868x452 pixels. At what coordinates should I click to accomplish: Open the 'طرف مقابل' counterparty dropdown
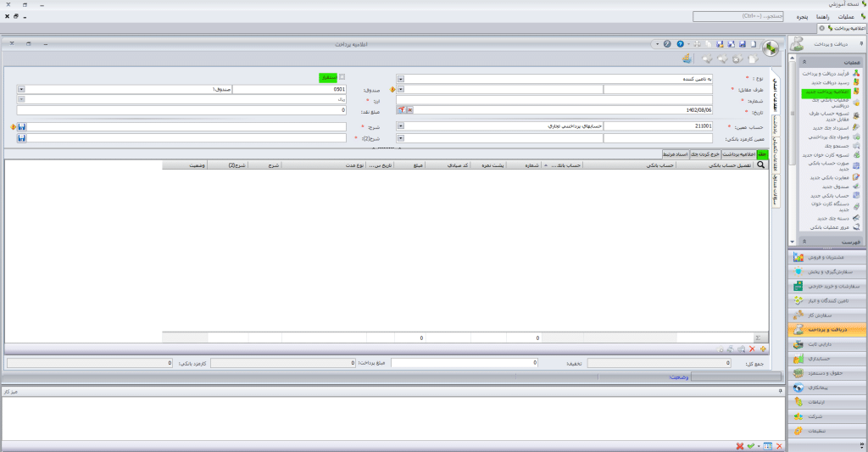pos(401,89)
